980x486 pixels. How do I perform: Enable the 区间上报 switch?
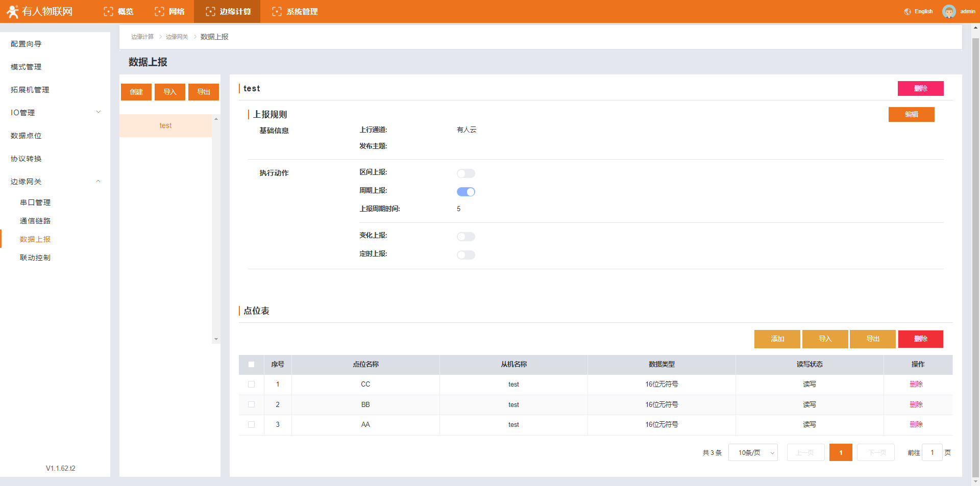(x=465, y=173)
